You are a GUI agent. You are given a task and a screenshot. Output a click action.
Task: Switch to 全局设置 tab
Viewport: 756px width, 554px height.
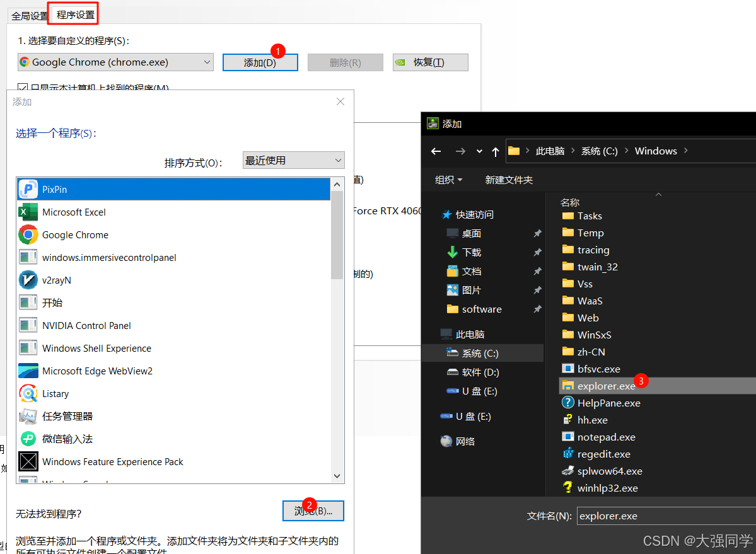pos(29,16)
